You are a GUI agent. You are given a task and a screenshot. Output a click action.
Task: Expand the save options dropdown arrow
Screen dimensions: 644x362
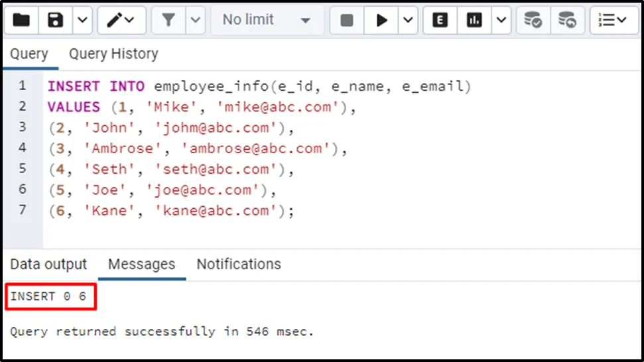click(x=81, y=20)
